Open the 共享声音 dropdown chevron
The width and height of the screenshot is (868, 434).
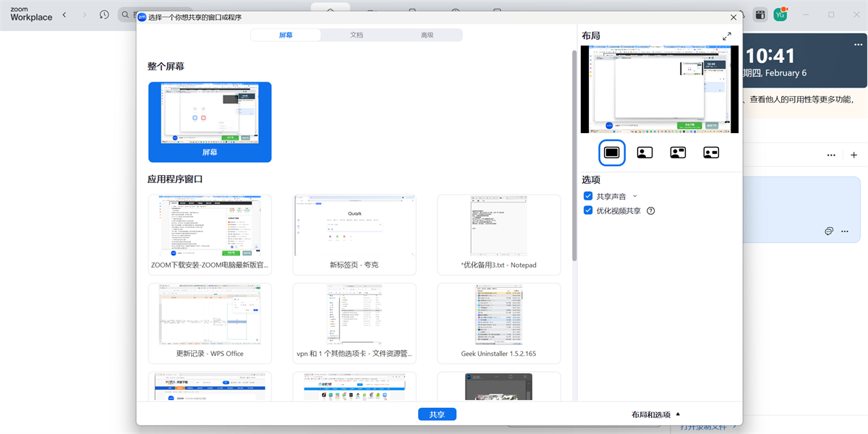click(x=634, y=195)
